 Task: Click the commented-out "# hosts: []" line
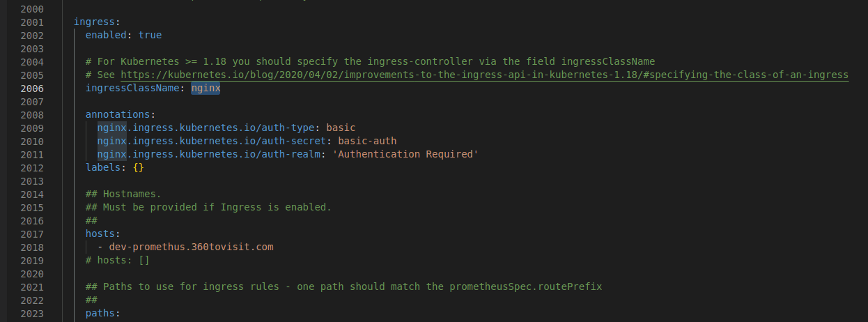(x=118, y=261)
